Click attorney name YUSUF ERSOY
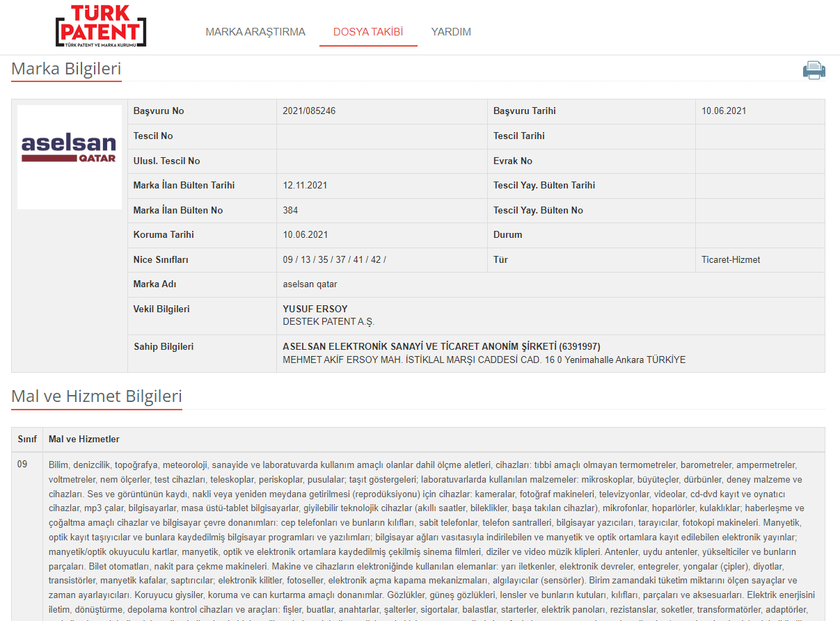 click(315, 309)
